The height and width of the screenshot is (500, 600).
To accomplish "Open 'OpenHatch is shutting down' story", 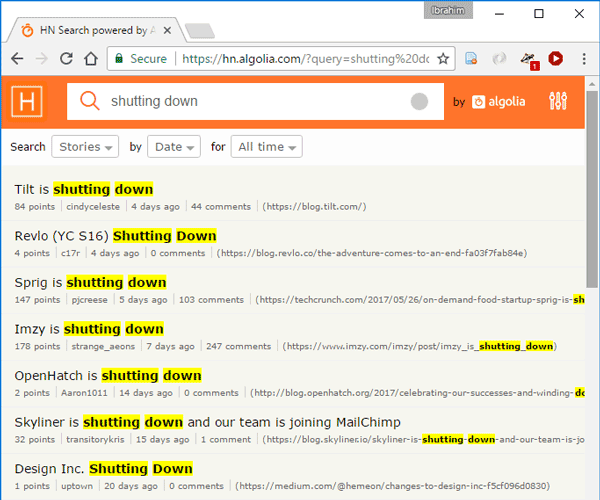I will 108,376.
